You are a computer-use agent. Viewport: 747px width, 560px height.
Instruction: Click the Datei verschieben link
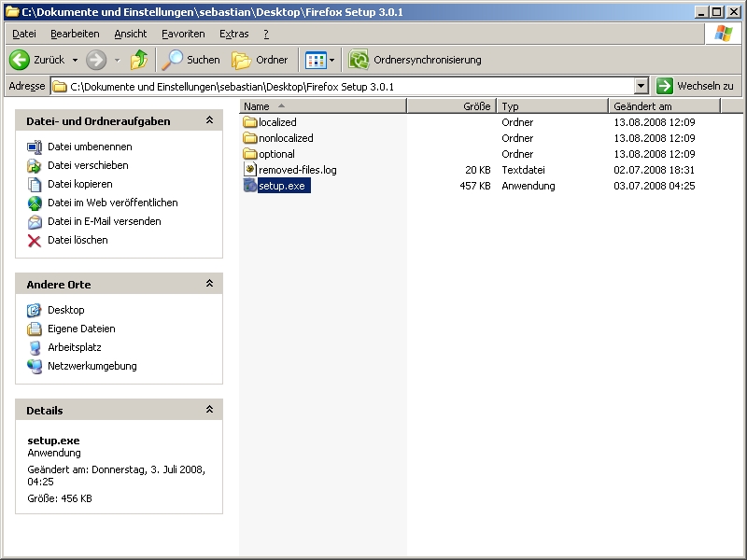(x=88, y=165)
